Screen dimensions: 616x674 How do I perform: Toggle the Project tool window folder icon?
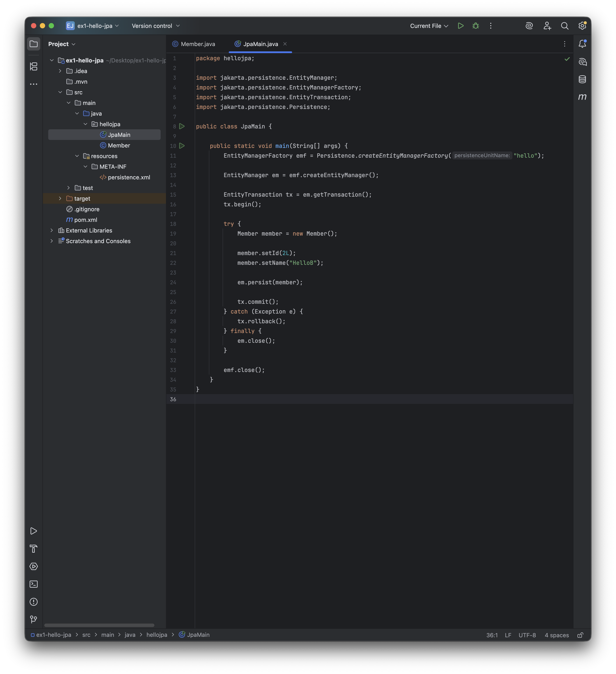33,44
